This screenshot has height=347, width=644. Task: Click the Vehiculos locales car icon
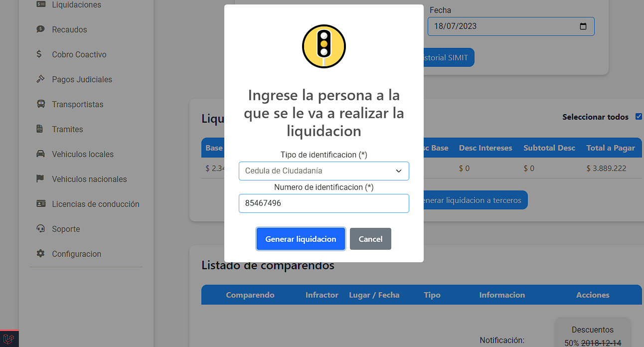click(40, 154)
